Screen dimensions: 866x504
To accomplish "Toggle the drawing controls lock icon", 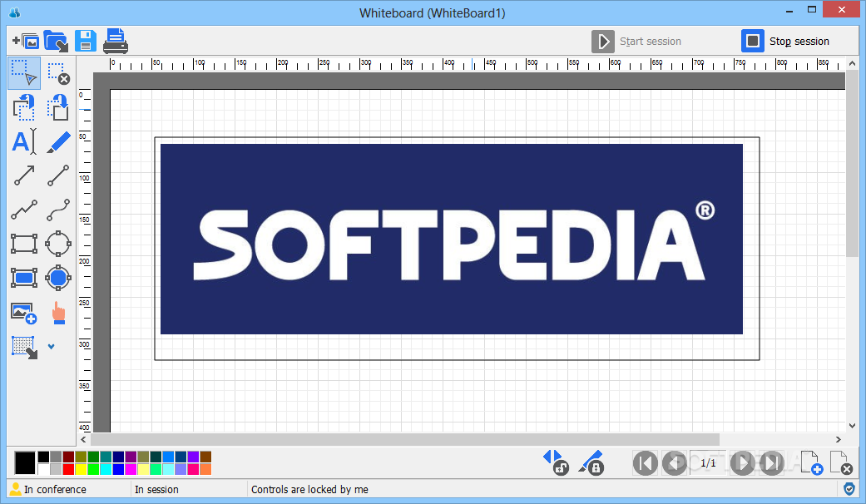I will point(591,462).
